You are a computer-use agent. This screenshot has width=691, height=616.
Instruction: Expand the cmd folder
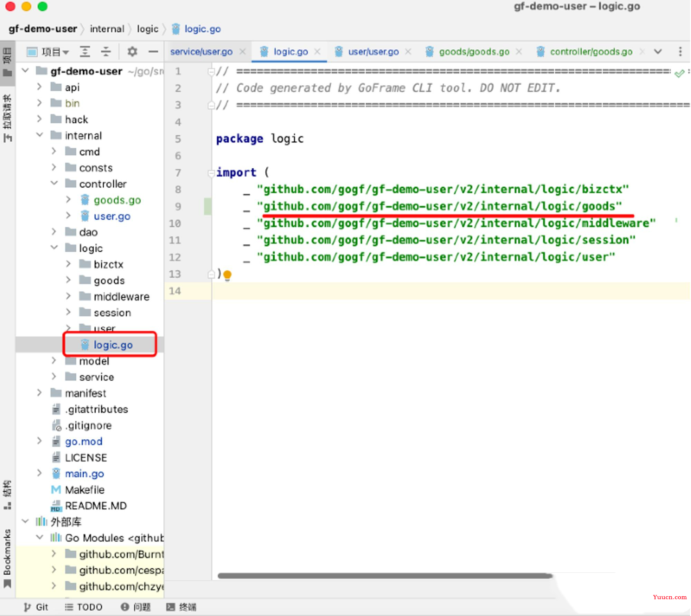pos(54,151)
